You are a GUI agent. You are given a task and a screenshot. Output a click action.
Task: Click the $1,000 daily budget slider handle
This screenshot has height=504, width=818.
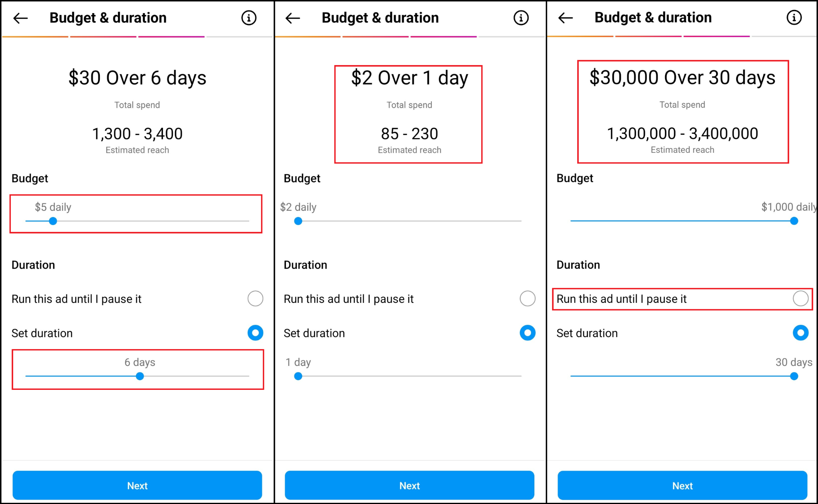[x=794, y=221]
